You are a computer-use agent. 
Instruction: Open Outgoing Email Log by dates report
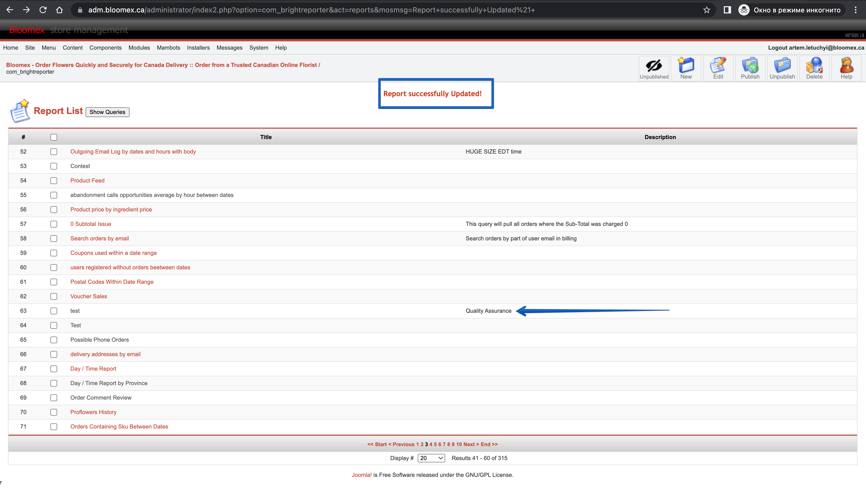[x=133, y=151]
